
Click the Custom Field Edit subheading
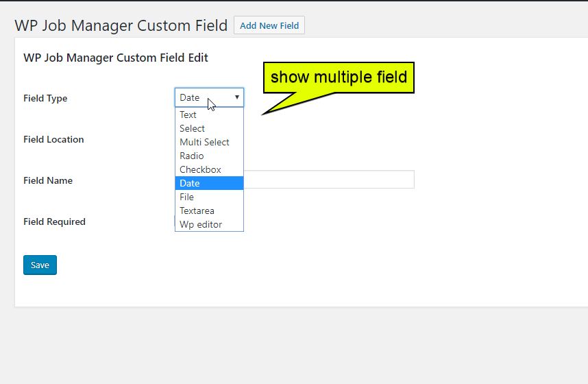click(x=116, y=58)
